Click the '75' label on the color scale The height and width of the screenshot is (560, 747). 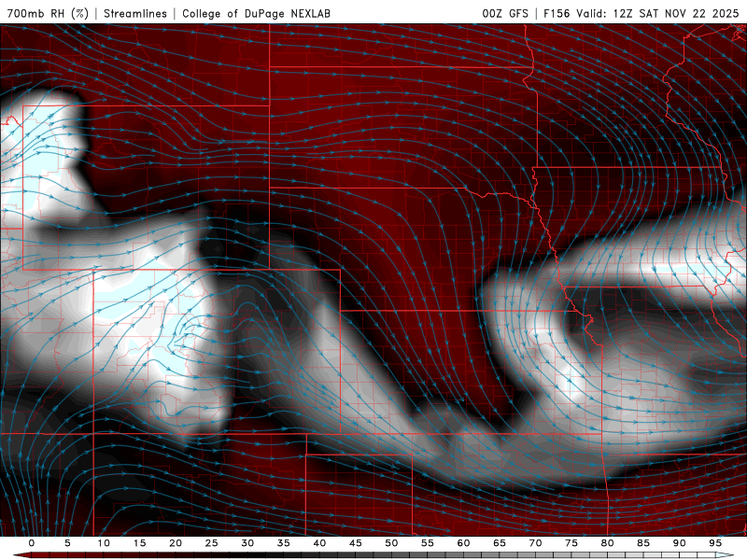571,543
